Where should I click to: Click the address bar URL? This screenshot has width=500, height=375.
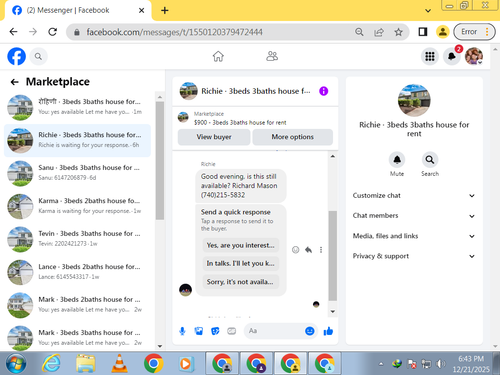coord(174,32)
